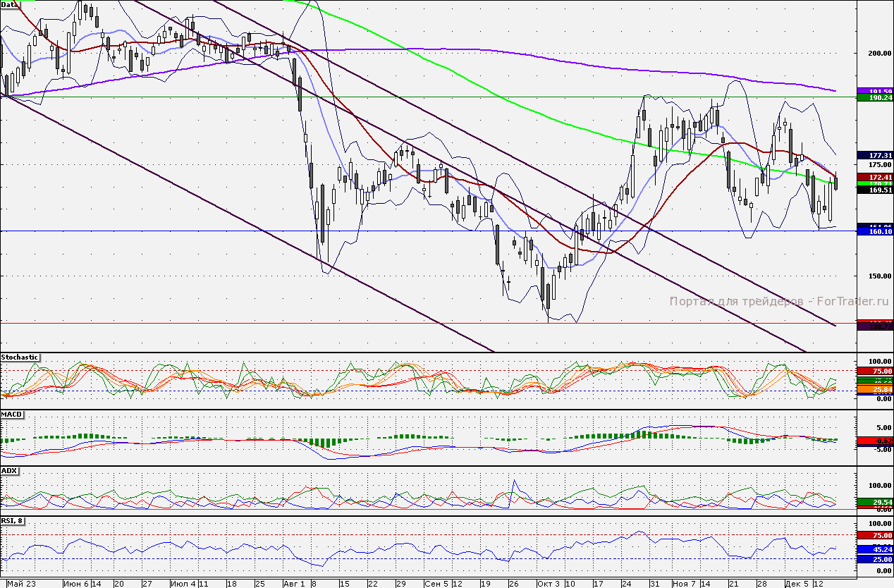Click the 'Июн 6' date label
Screen dimensions: 894x588
pyautogui.click(x=76, y=583)
